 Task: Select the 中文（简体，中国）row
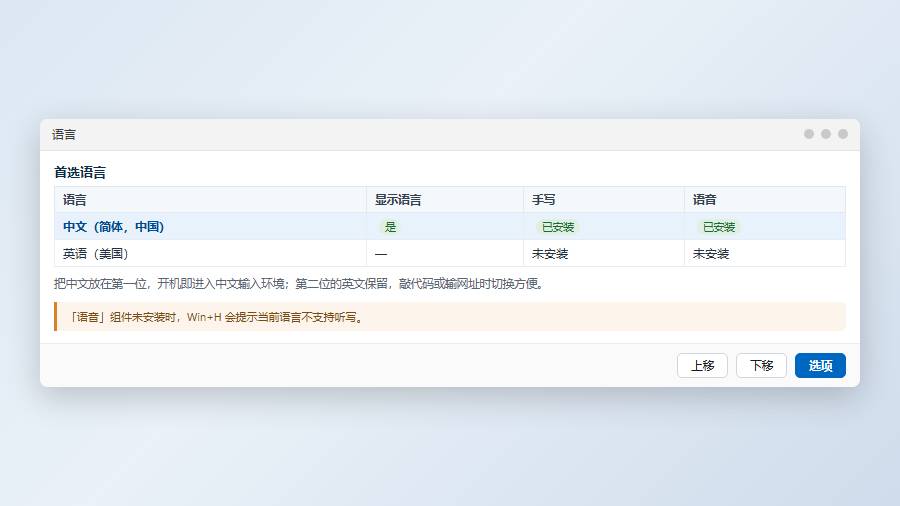pyautogui.click(x=449, y=227)
